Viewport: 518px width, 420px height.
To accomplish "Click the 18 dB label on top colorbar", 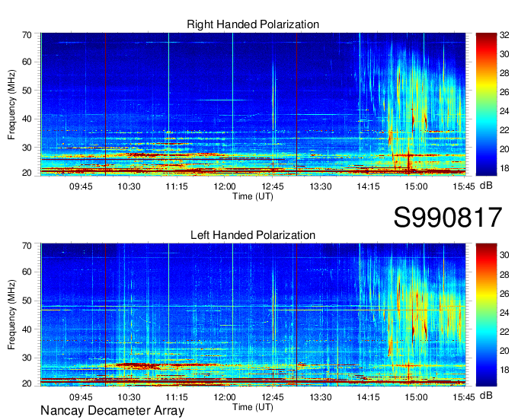I will [504, 168].
